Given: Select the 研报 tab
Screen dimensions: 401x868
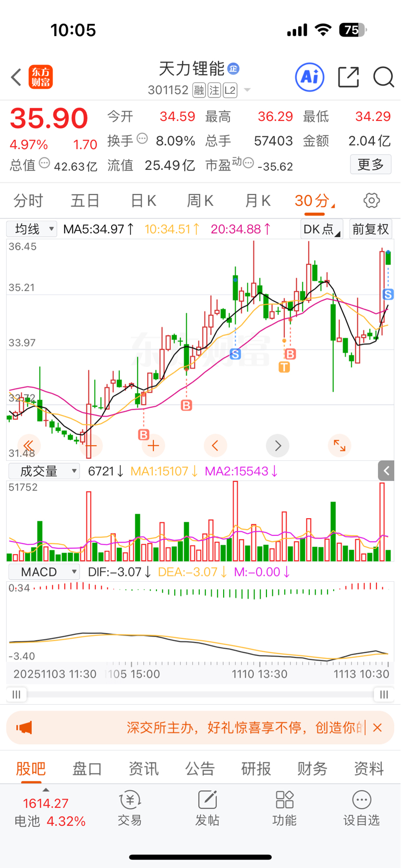Looking at the screenshot, I should coord(256,768).
